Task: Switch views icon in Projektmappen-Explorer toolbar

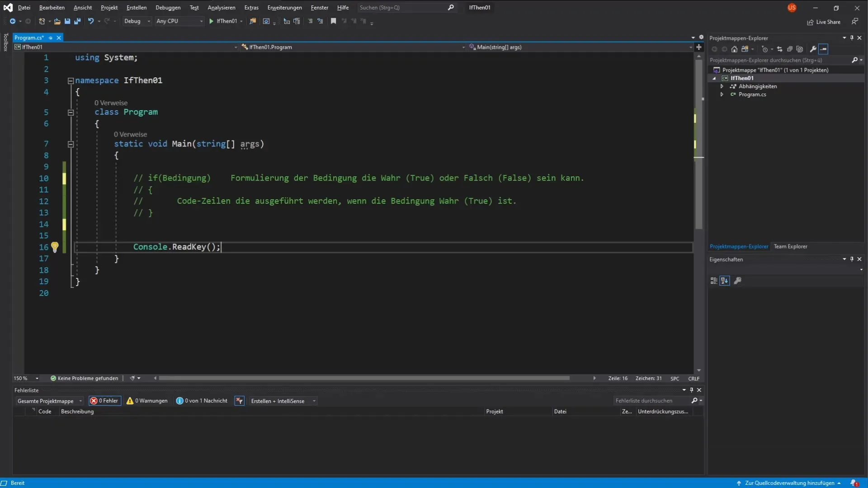Action: pos(745,49)
